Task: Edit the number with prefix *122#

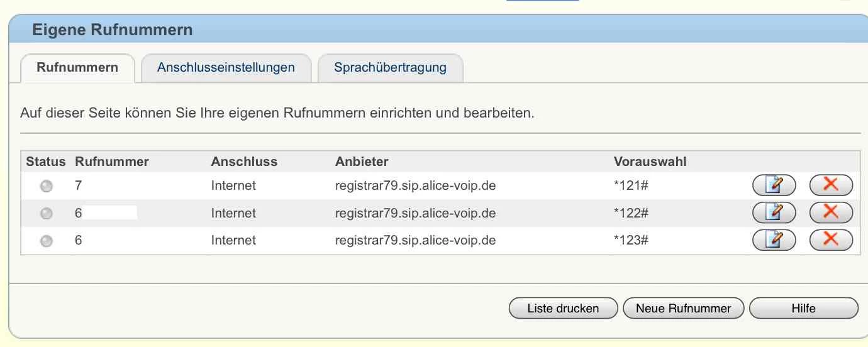Action: pos(774,213)
